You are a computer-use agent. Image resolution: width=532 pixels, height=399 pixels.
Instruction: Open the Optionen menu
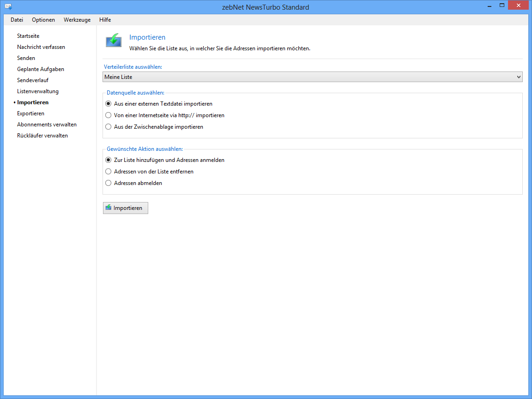pyautogui.click(x=43, y=20)
